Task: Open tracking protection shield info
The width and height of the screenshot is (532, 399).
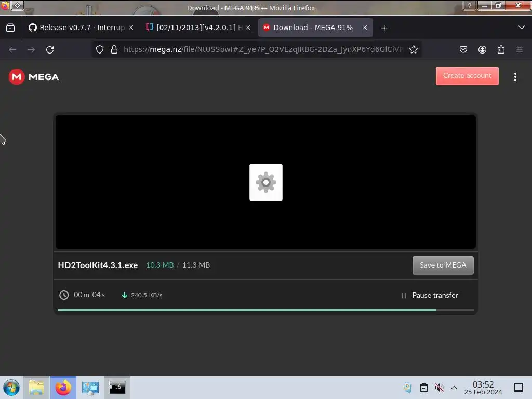Action: (x=100, y=49)
